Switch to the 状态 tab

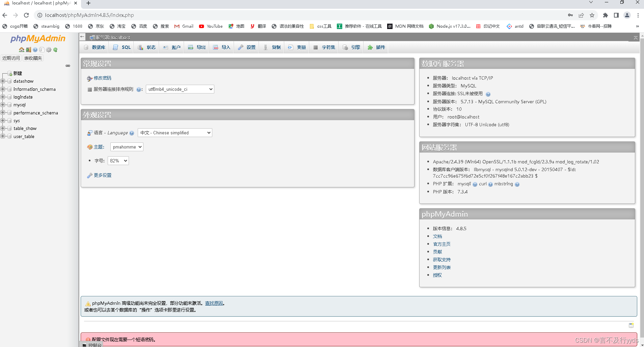coord(146,47)
